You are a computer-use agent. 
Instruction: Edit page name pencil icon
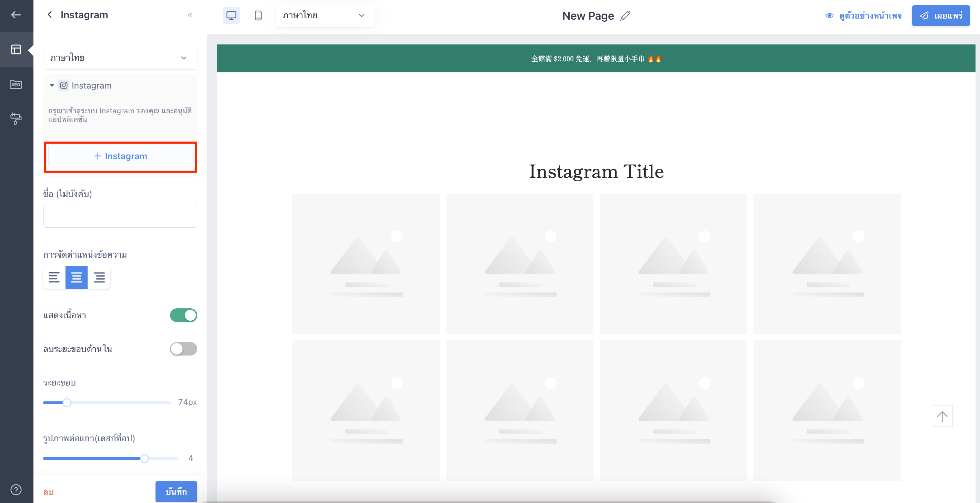(626, 16)
